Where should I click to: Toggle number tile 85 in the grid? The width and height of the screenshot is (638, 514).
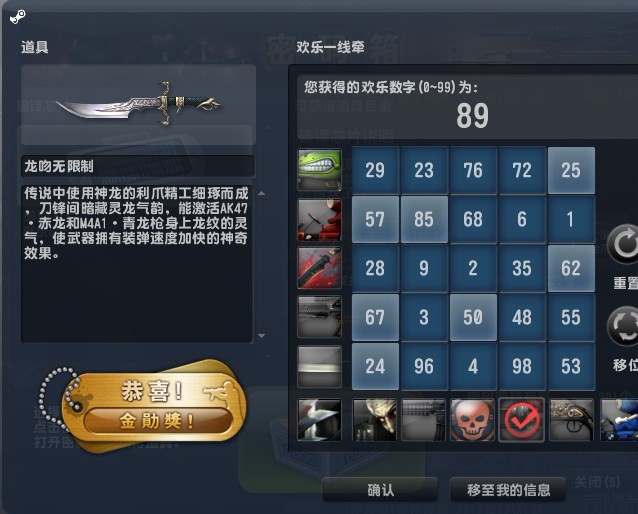coord(424,219)
